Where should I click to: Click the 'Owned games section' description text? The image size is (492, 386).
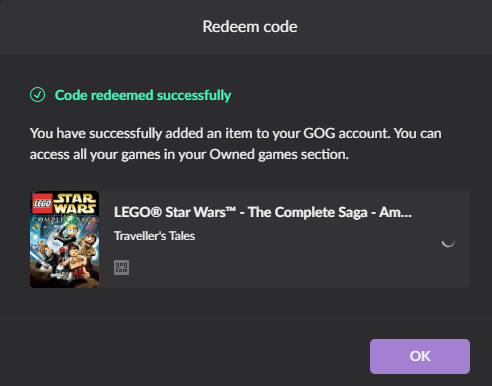[x=279, y=154]
